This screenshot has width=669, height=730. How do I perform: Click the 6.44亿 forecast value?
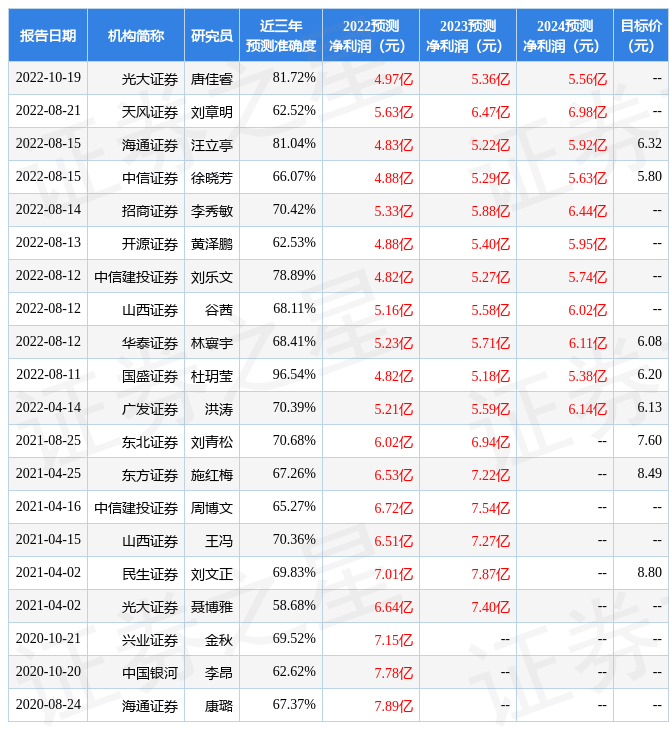(x=588, y=211)
